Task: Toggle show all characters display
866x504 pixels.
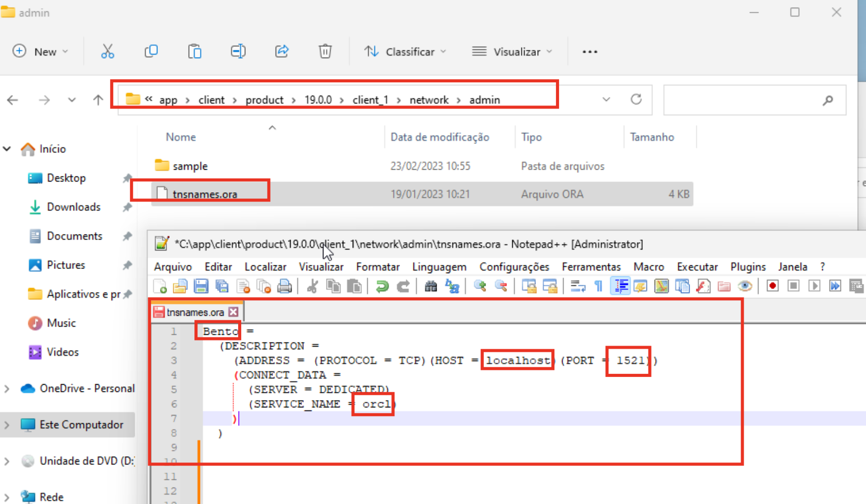Action: 598,286
